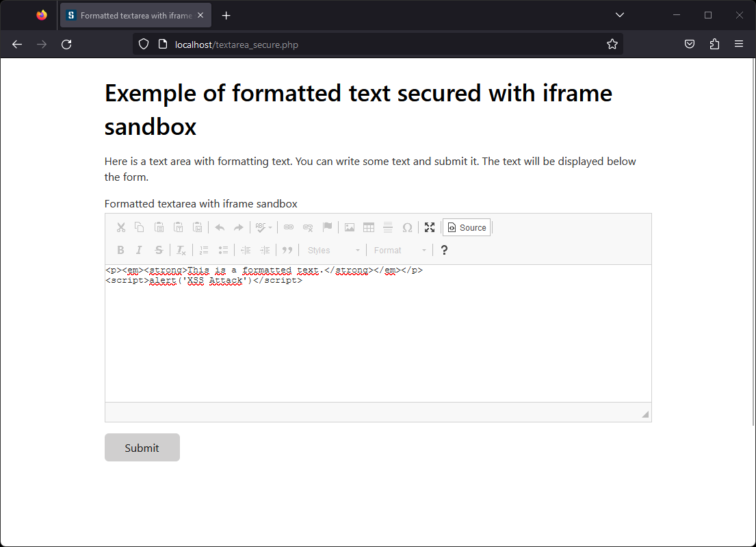Click the Maximize editor icon
This screenshot has width=756, height=547.
430,227
